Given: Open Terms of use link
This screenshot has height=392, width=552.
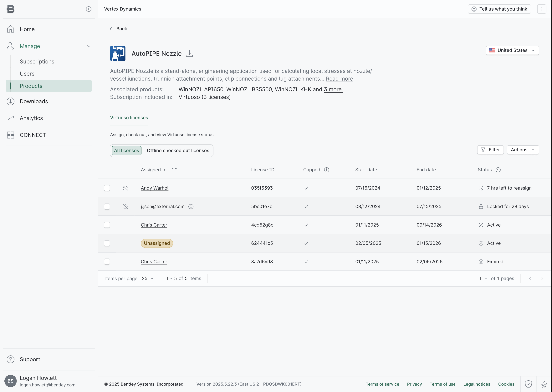Looking at the screenshot, I should tap(442, 384).
